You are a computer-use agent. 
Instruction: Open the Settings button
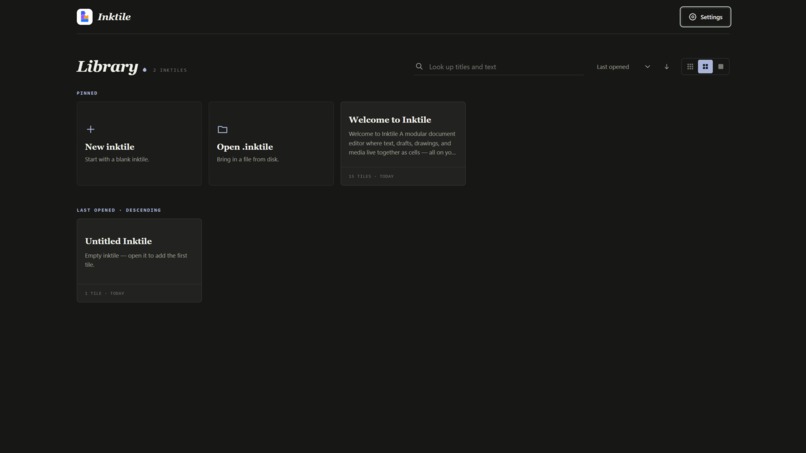(705, 17)
